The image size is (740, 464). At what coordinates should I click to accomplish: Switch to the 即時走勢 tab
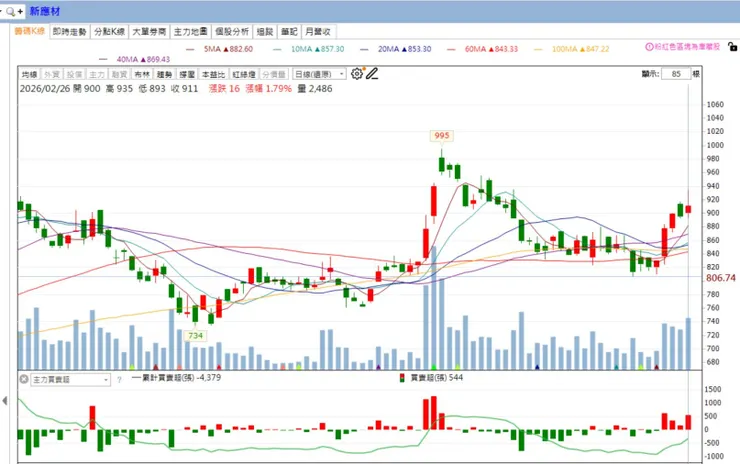69,32
